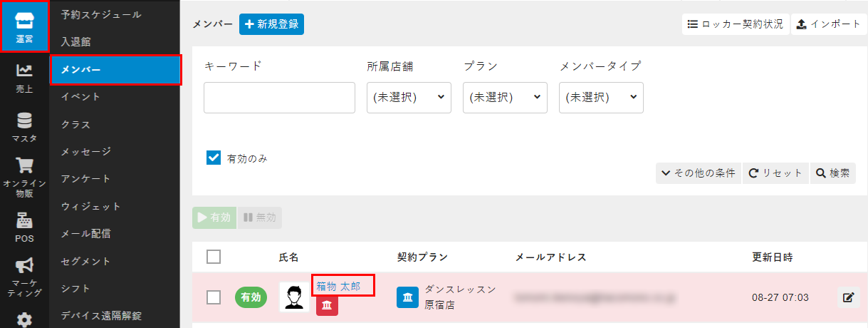Open マーケティング megaphone icon
The height and width of the screenshot is (328, 868).
[24, 266]
